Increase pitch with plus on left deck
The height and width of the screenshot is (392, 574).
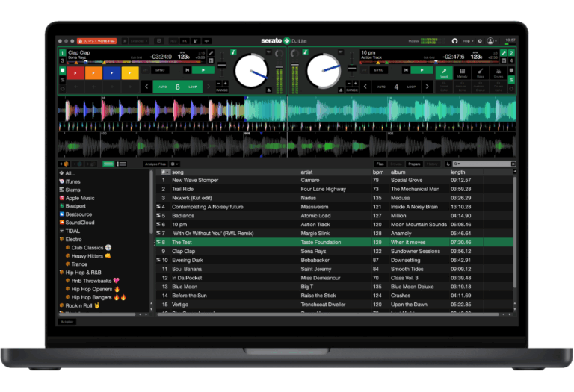(225, 84)
